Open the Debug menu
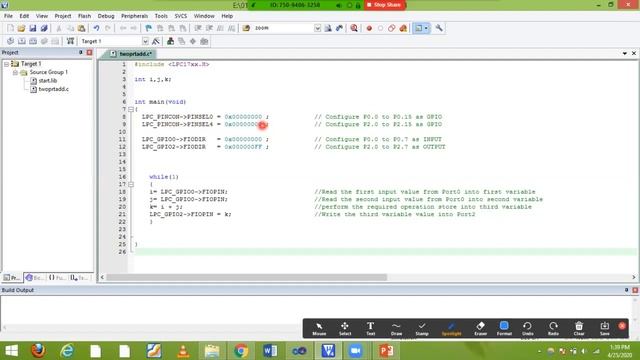The image size is (640, 360). [x=106, y=16]
